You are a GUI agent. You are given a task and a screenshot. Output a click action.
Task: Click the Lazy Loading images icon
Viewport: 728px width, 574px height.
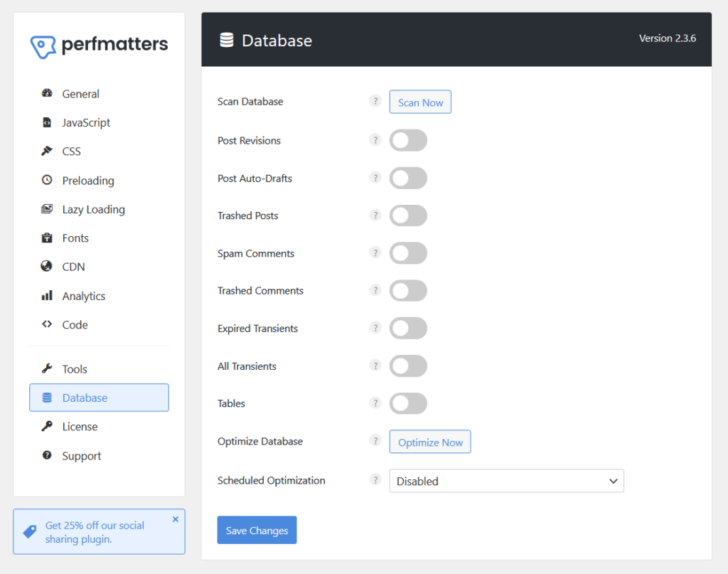(x=47, y=209)
